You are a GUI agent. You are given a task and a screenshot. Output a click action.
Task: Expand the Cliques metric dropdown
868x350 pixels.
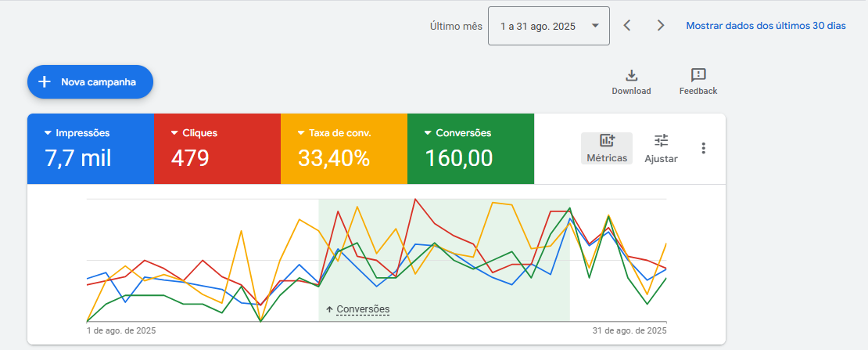pos(175,133)
